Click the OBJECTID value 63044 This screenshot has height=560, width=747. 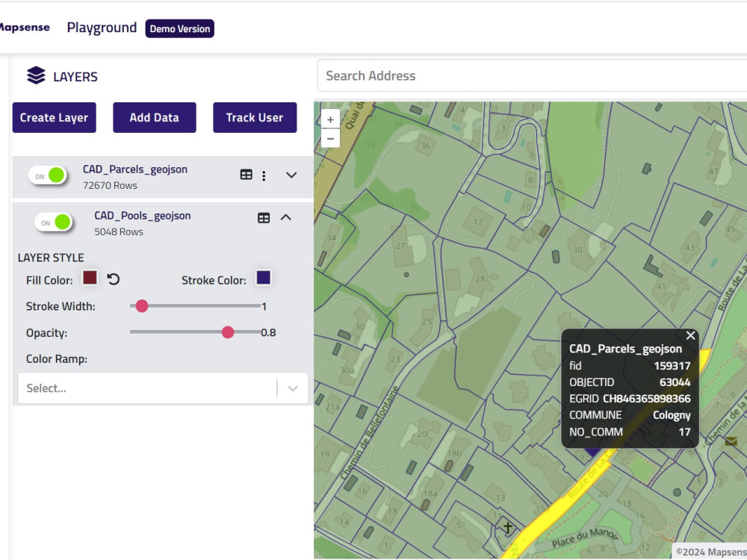pos(675,382)
